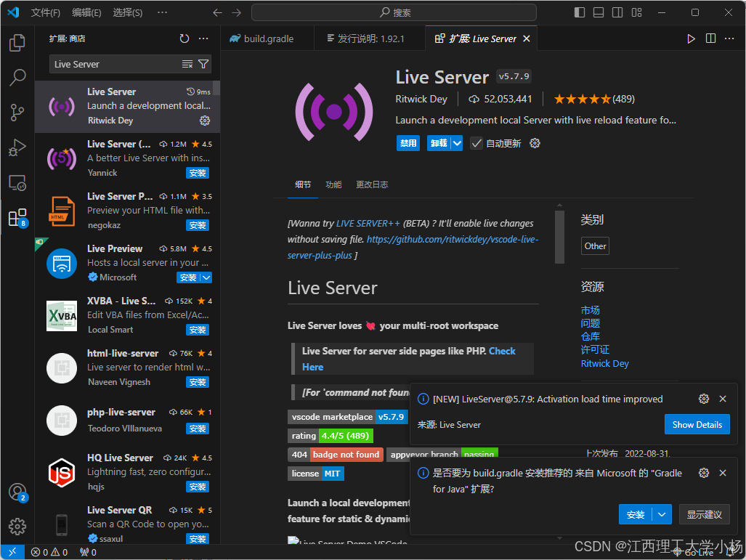Image resolution: width=746 pixels, height=560 pixels.
Task: Open the Search view in activity bar
Action: tap(17, 78)
